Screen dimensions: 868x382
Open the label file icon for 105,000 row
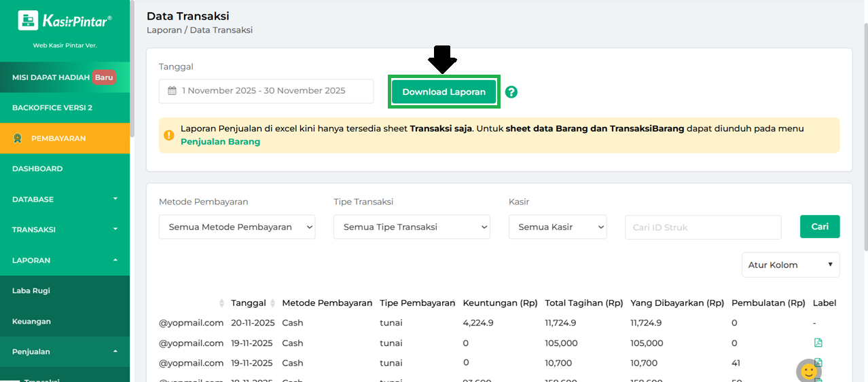pyautogui.click(x=818, y=343)
